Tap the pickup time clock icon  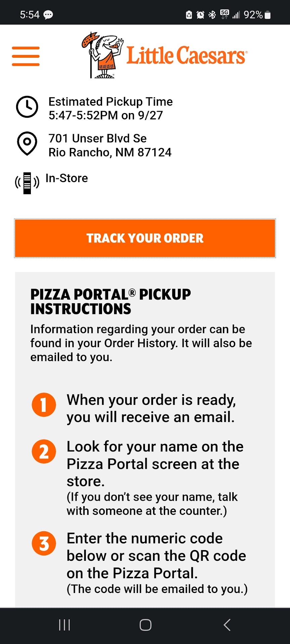tap(27, 107)
